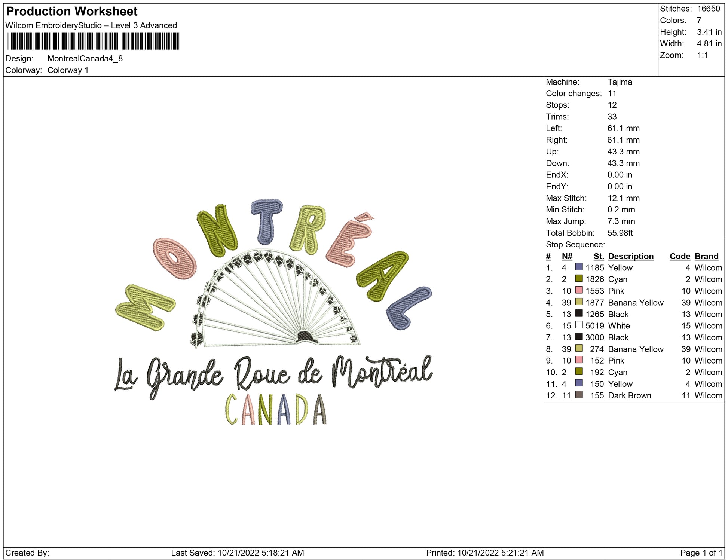Image resolution: width=728 pixels, height=560 pixels.
Task: Click the Code column header
Action: pyautogui.click(x=679, y=256)
